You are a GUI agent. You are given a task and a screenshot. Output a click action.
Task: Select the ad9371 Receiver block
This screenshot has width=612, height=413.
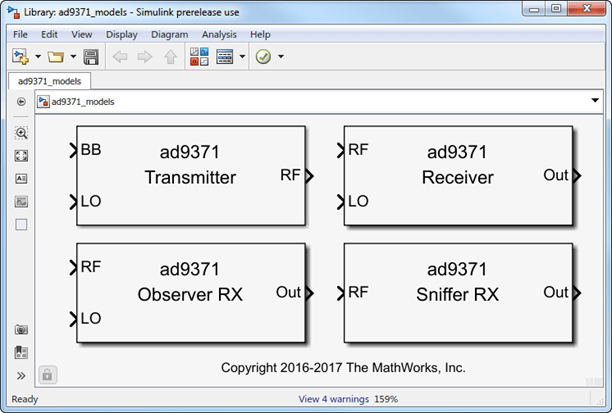coord(458,176)
